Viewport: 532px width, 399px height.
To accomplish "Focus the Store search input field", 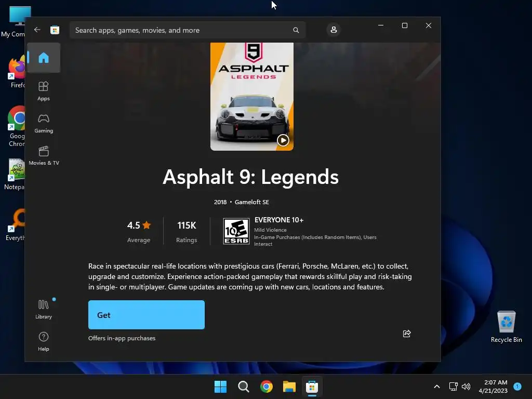I will coord(187,30).
